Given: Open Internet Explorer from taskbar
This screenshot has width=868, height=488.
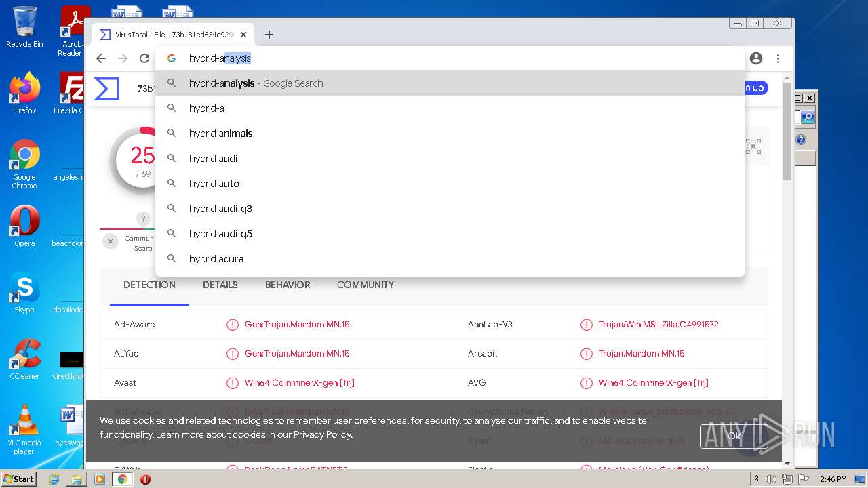Looking at the screenshot, I should [x=54, y=479].
